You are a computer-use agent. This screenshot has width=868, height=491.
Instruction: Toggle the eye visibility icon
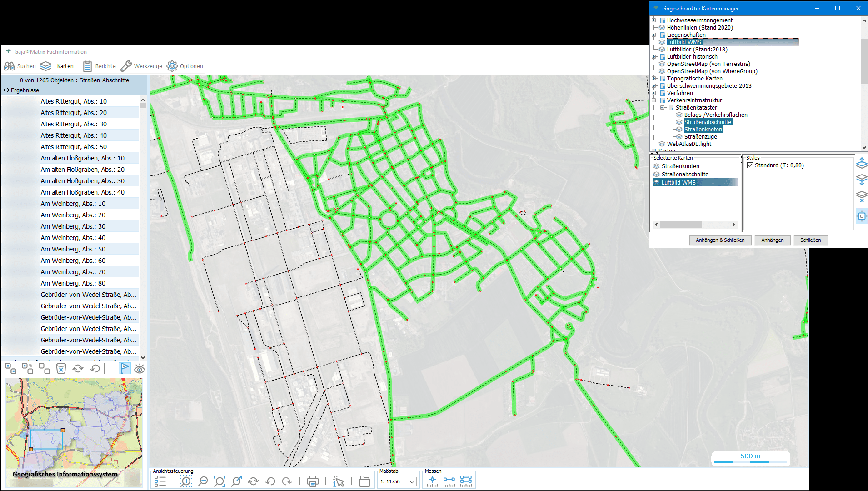(x=140, y=369)
